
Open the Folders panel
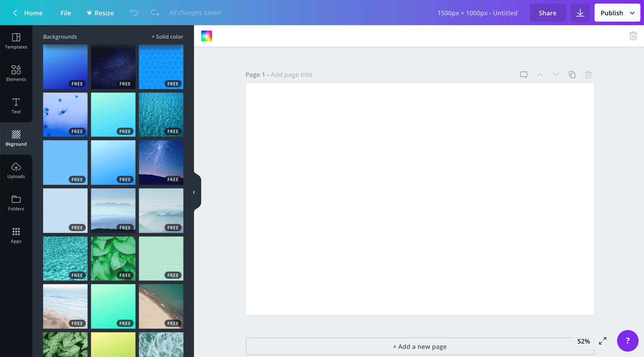point(16,203)
